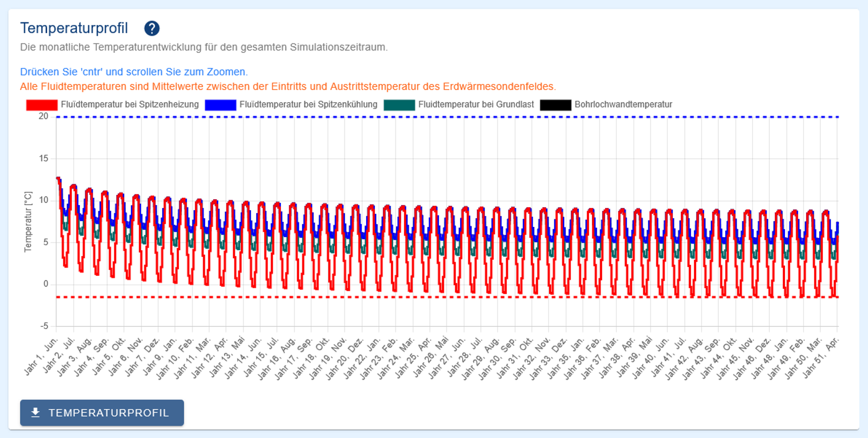Screen dimensions: 868x438
Task: Open the help icon beside Temperaturprofil
Action: [152, 28]
